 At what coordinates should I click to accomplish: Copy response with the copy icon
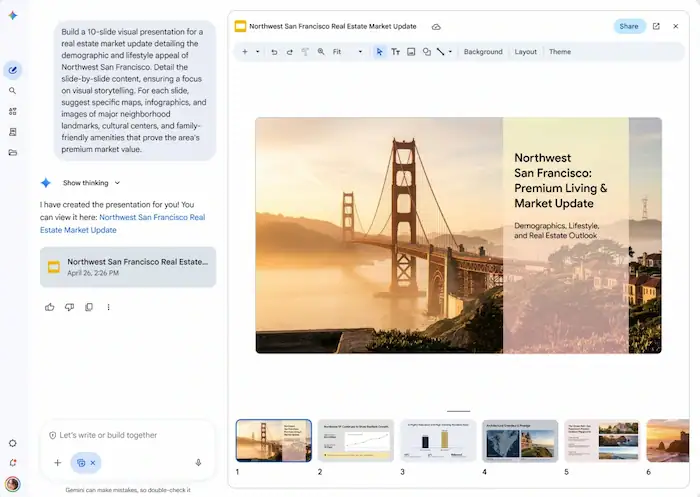[x=89, y=307]
